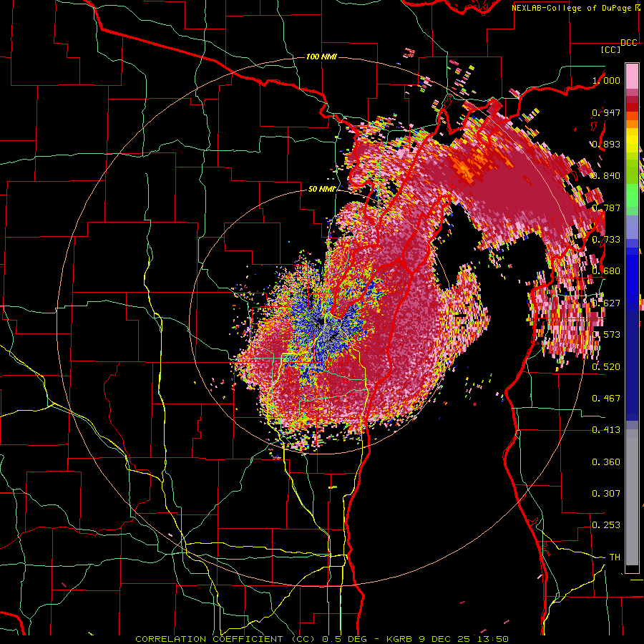
Task: Click the TH threshold label on scale
Action: pyautogui.click(x=615, y=557)
